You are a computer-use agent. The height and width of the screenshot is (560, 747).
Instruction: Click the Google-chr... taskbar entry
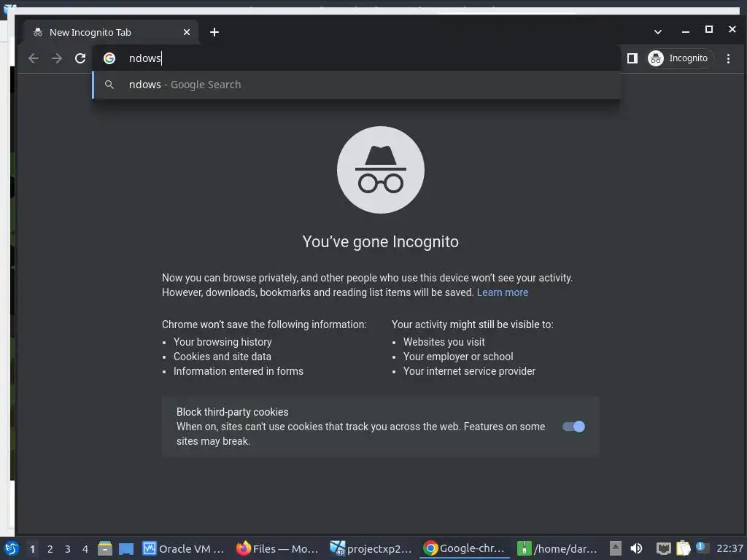tap(465, 548)
